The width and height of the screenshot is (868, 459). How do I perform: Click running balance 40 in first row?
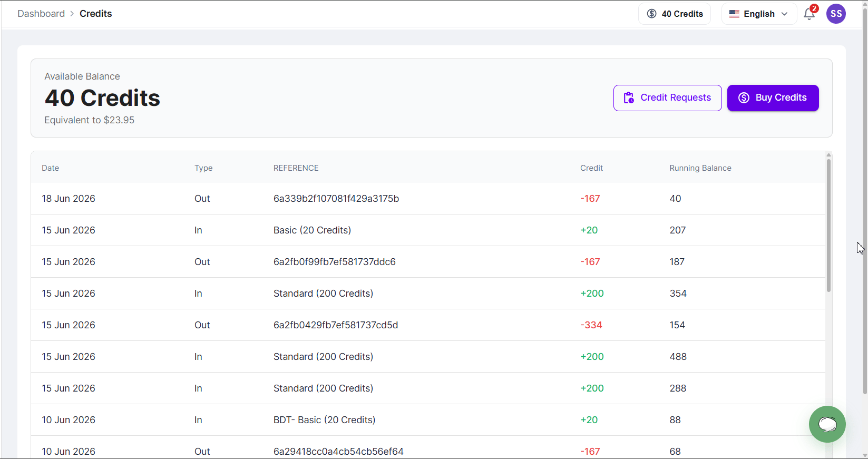(x=675, y=199)
